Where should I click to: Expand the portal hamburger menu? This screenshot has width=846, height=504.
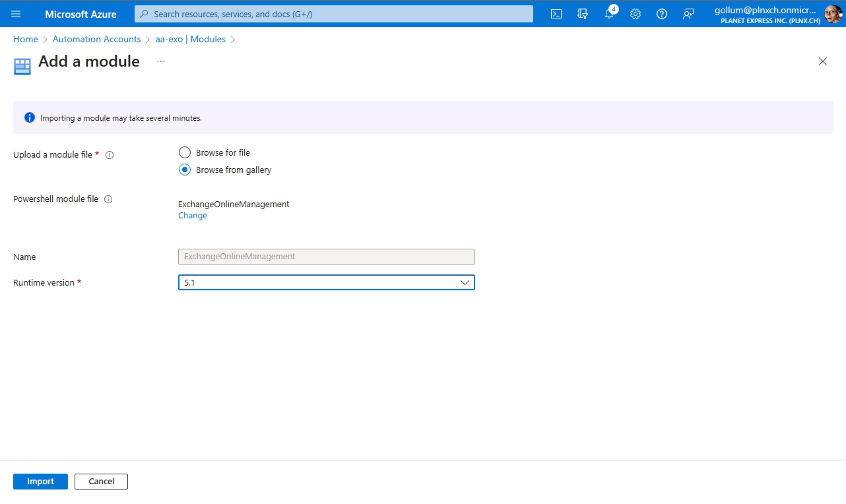16,14
